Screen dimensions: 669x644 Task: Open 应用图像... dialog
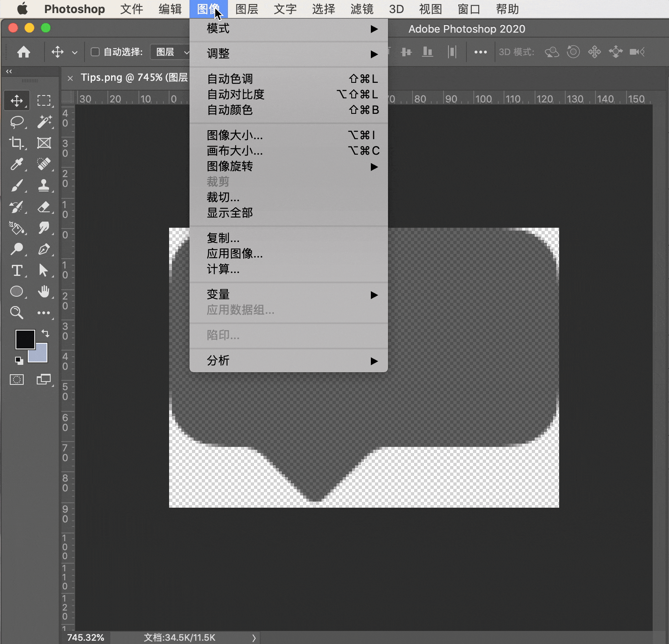click(289, 253)
